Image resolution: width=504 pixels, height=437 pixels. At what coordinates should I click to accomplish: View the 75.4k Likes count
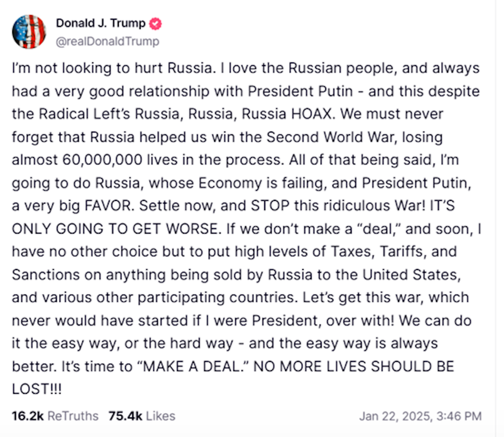(x=125, y=416)
